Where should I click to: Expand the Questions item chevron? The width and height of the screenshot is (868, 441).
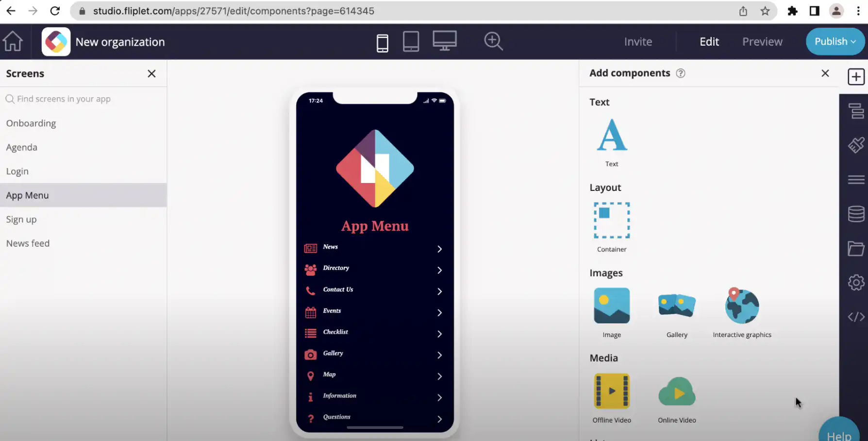point(439,419)
